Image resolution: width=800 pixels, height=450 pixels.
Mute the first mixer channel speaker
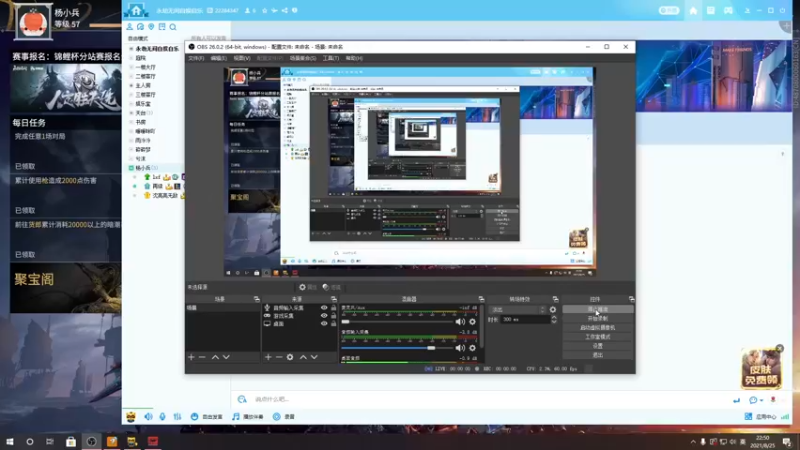tap(460, 321)
